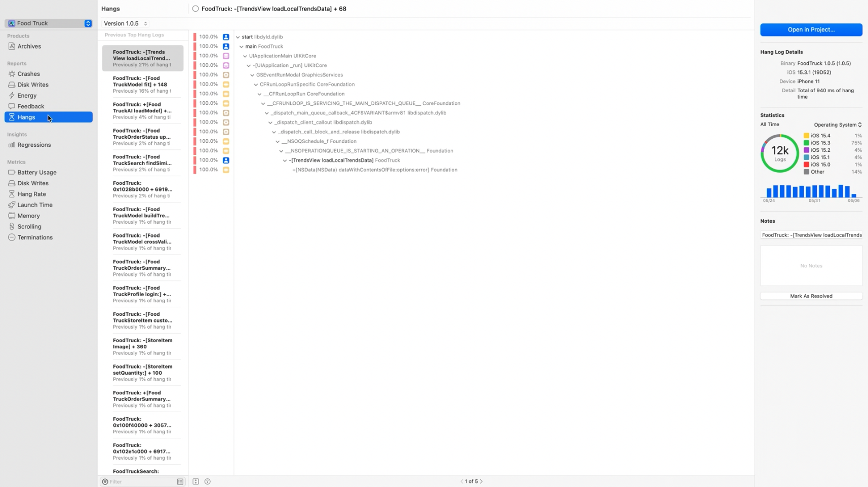
Task: Collapse -[UIApplication _run] frame
Action: tap(249, 65)
